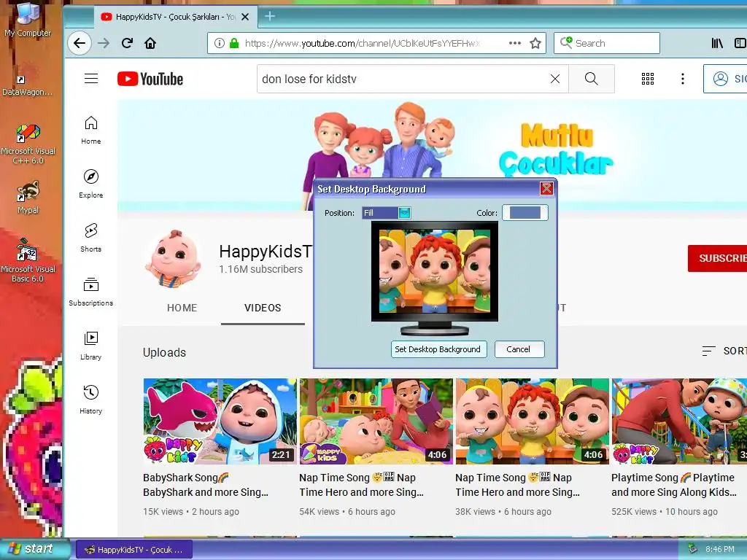Screen dimensions: 747x560
Task: Click Set Desktop Background button
Action: (438, 349)
